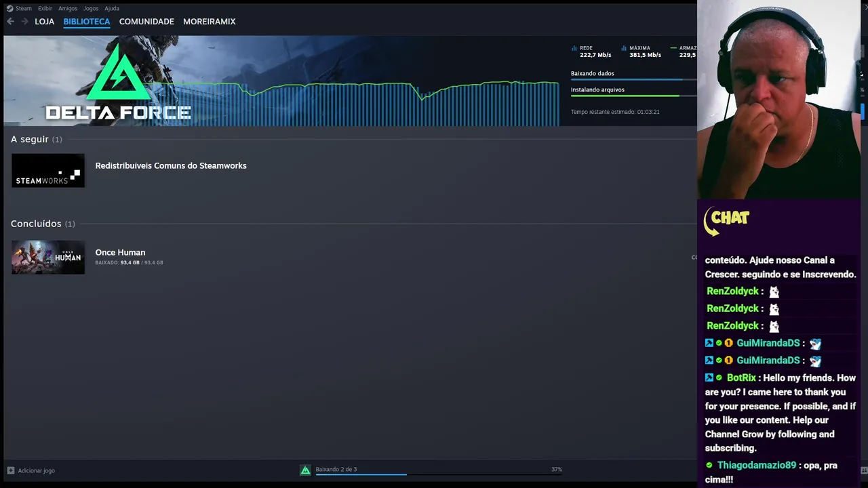Open the Once Human title link
The width and height of the screenshot is (868, 488).
[x=120, y=252]
